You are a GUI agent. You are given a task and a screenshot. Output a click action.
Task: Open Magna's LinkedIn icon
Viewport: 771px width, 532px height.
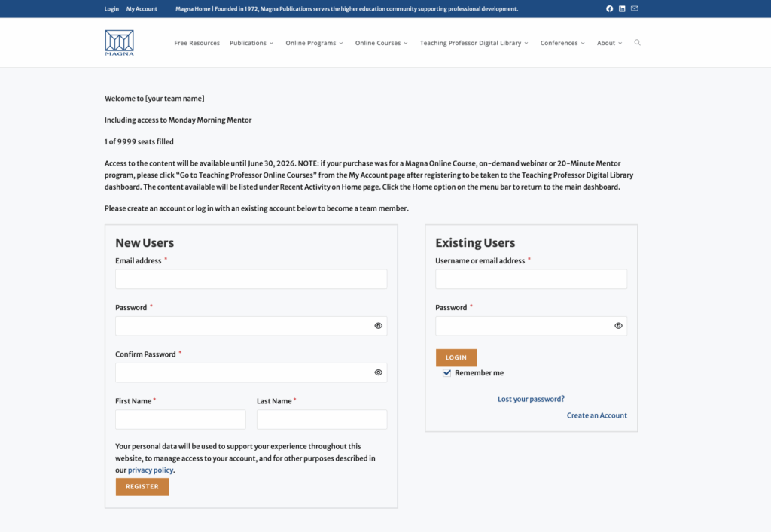click(x=622, y=8)
